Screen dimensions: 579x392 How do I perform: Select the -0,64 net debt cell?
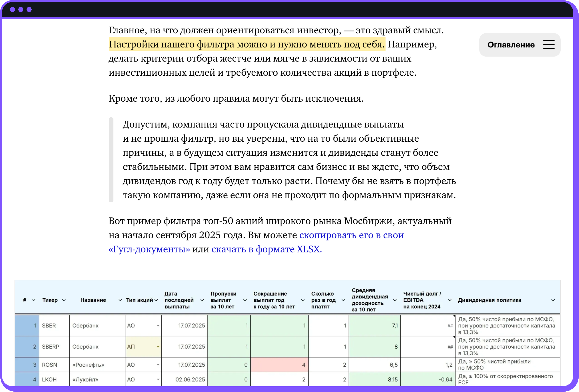(428, 380)
